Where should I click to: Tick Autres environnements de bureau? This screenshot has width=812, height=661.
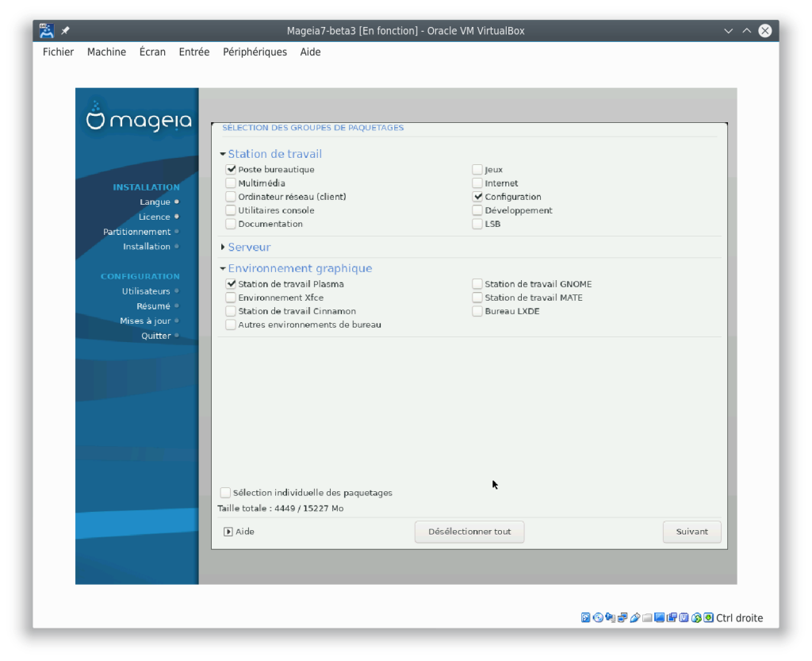(x=231, y=325)
